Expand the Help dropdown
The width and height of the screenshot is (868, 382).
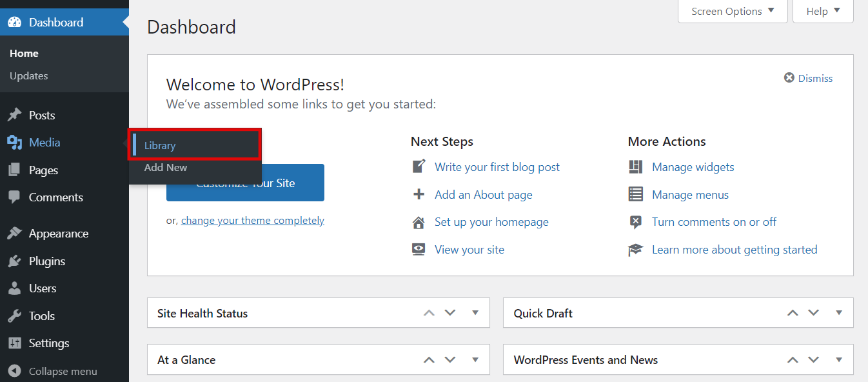pos(822,11)
